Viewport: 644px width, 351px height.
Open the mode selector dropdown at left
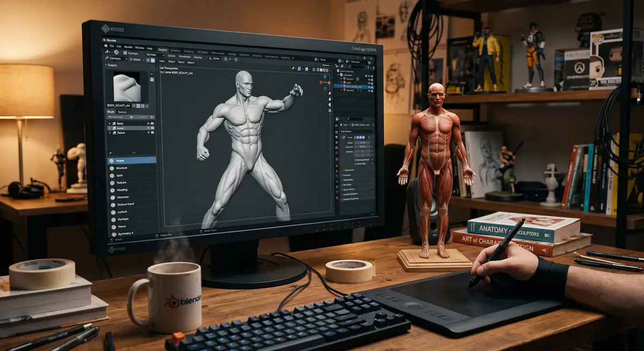point(116,58)
